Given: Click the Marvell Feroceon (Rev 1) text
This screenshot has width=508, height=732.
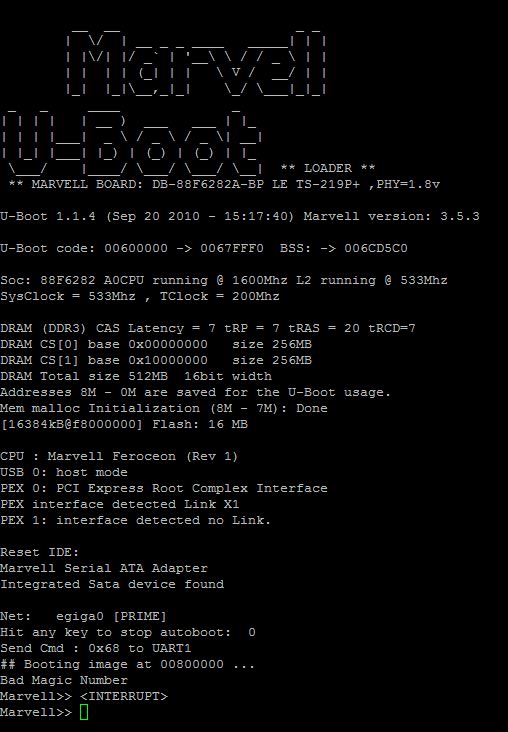Looking at the screenshot, I should pyautogui.click(x=142, y=456).
